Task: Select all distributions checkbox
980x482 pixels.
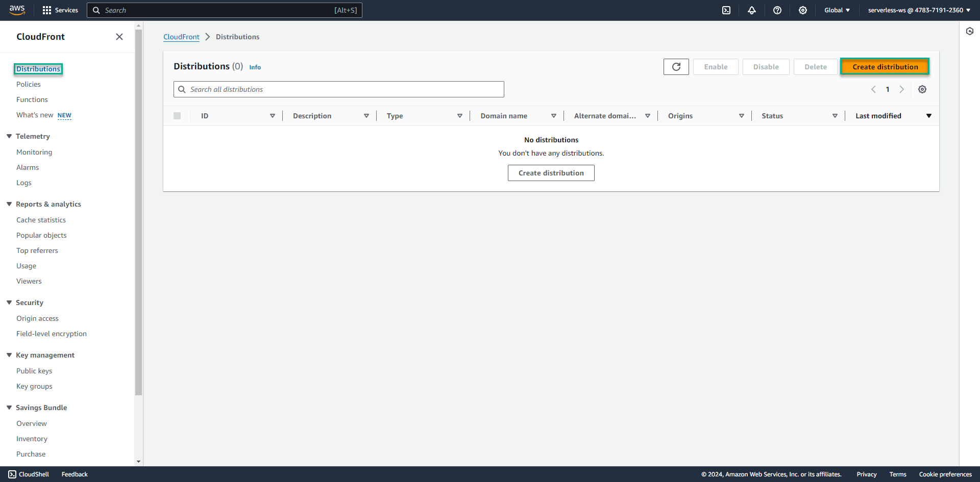Action: [x=177, y=116]
